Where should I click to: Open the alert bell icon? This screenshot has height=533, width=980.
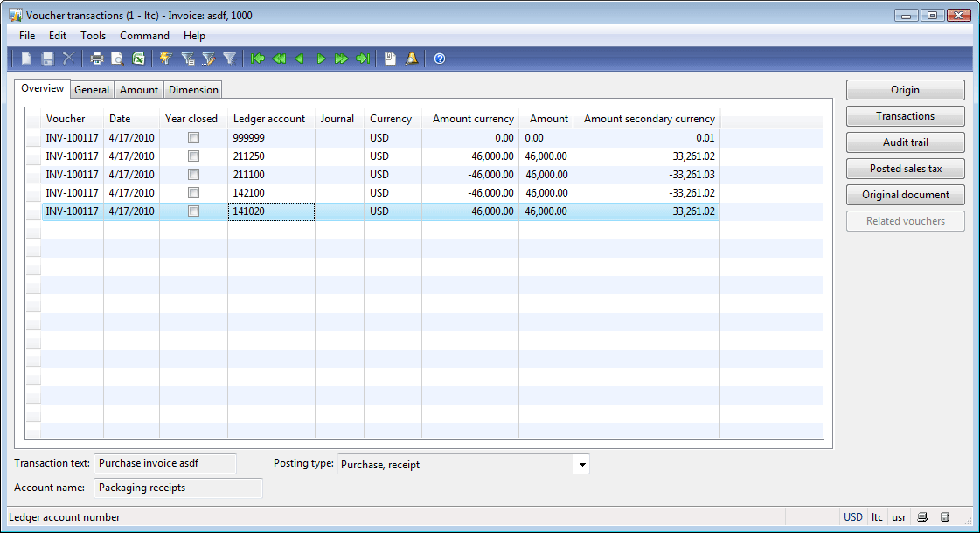click(x=411, y=59)
